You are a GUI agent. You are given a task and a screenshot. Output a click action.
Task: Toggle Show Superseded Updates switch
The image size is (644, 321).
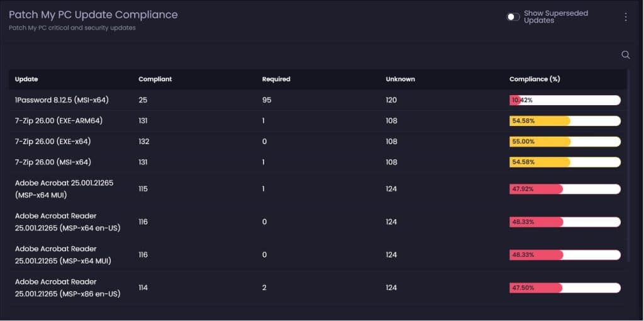pyautogui.click(x=514, y=17)
